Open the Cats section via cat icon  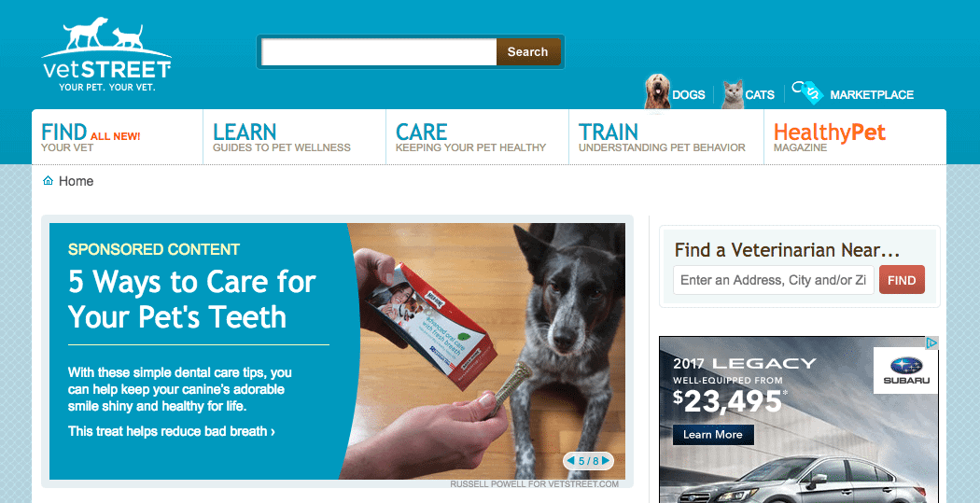(733, 94)
